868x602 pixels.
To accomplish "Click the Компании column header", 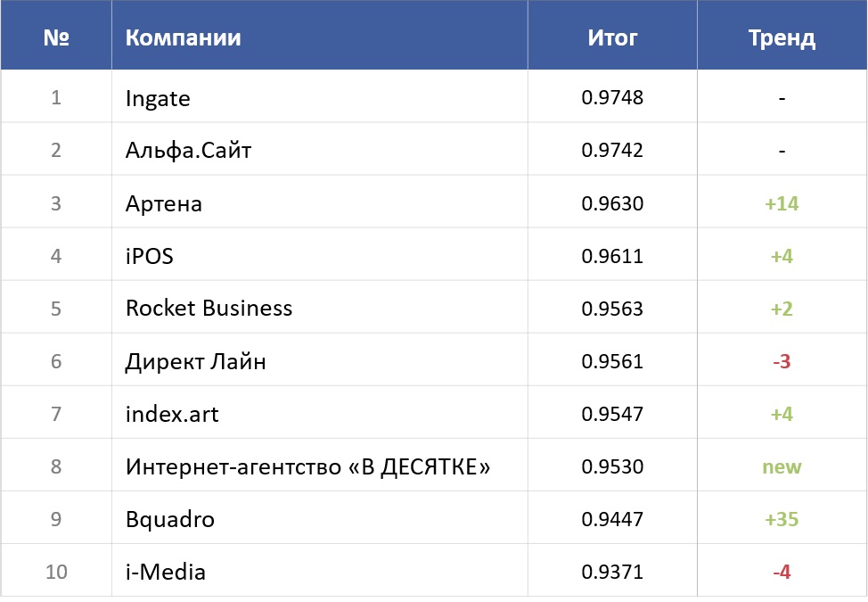I will click(183, 37).
